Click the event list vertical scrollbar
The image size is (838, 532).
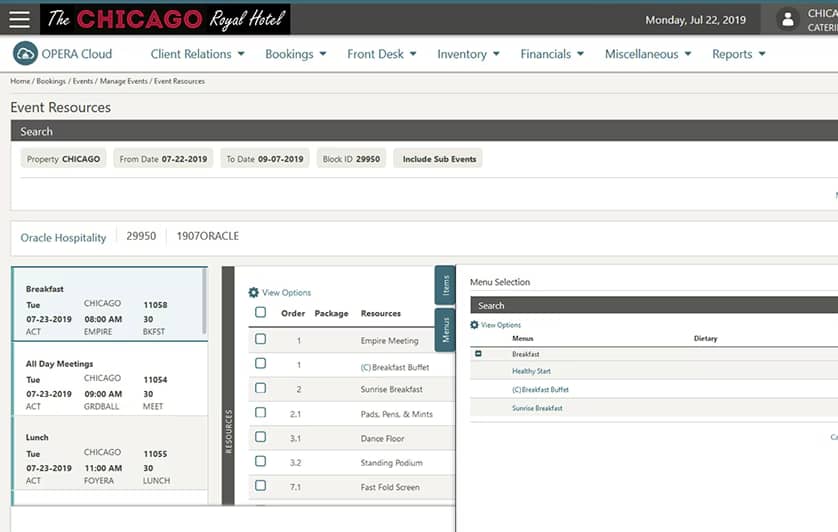tap(204, 300)
